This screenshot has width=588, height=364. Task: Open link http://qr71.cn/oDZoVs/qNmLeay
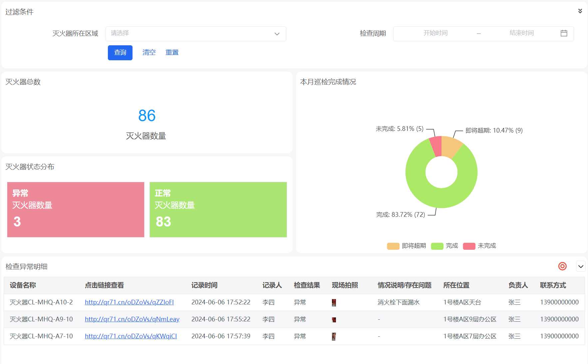[132, 319]
